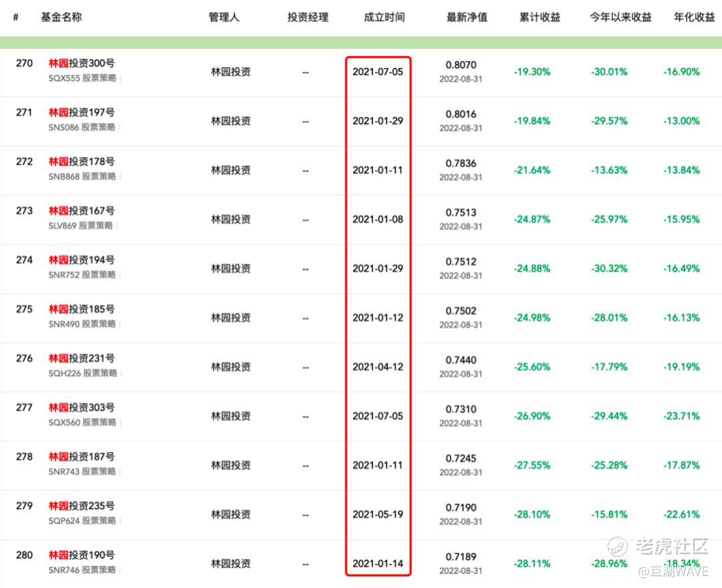Click cumulative return -19.30%
The height and width of the screenshot is (588, 722).
[532, 72]
